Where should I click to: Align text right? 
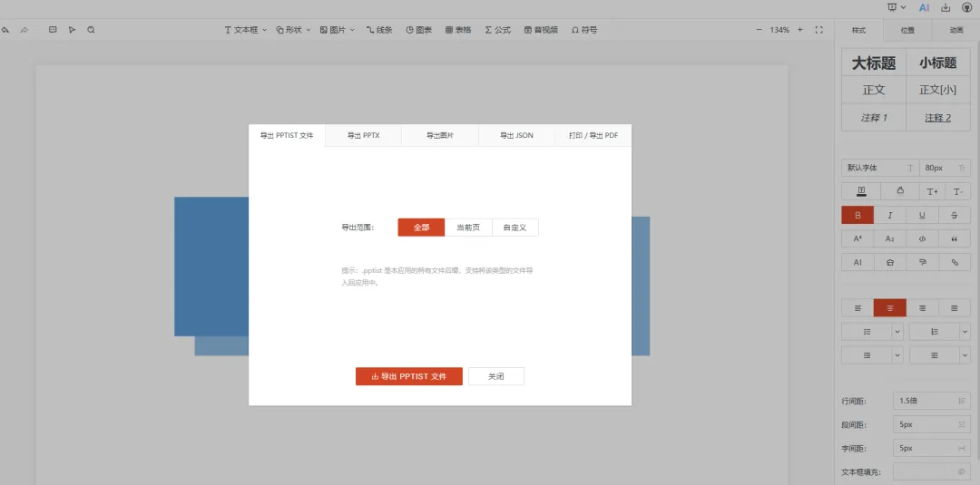click(922, 307)
